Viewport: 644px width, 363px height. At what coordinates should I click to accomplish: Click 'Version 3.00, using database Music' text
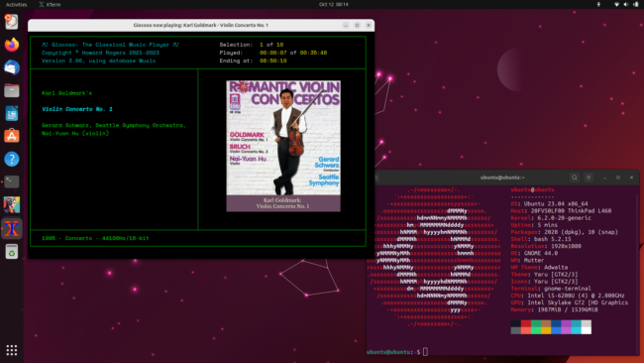[98, 60]
